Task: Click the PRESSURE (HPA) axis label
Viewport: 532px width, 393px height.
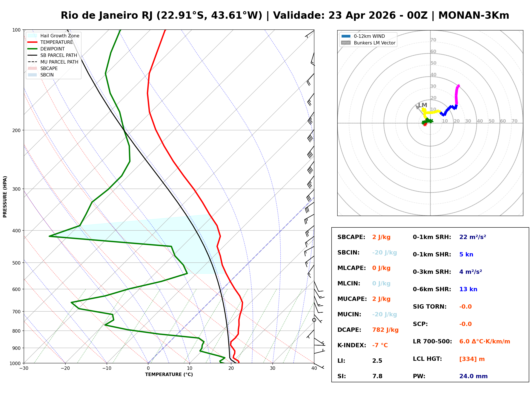Action: (5, 197)
